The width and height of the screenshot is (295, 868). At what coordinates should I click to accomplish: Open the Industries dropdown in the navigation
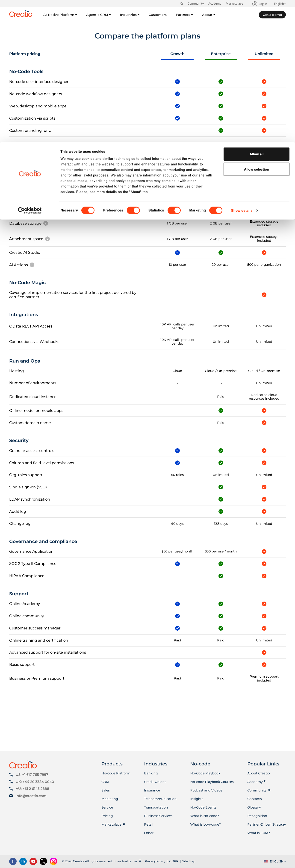pos(130,15)
